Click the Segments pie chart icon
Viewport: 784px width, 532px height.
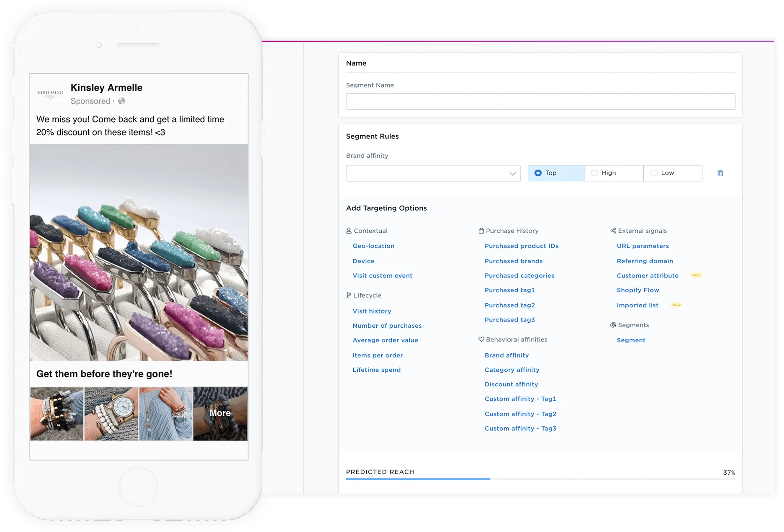613,325
